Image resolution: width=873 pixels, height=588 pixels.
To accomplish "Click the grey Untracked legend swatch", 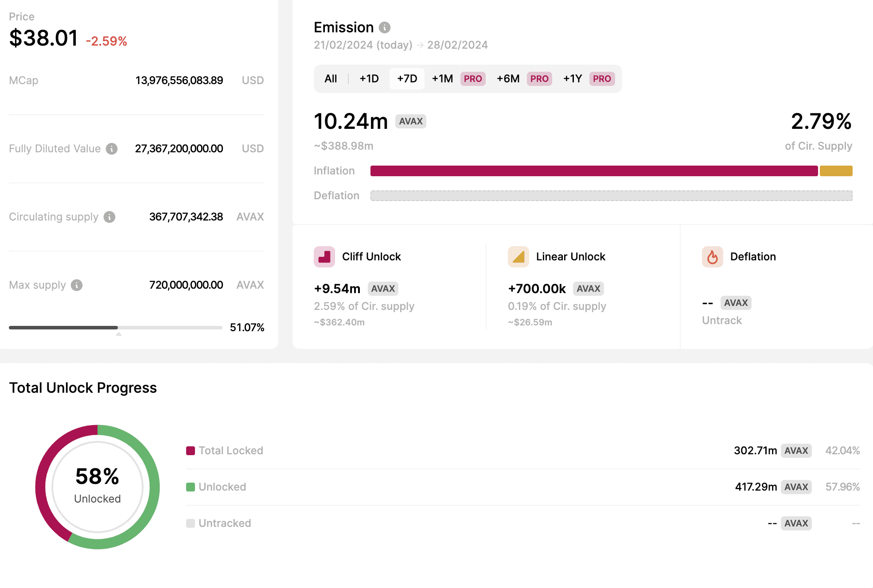I will click(x=191, y=523).
